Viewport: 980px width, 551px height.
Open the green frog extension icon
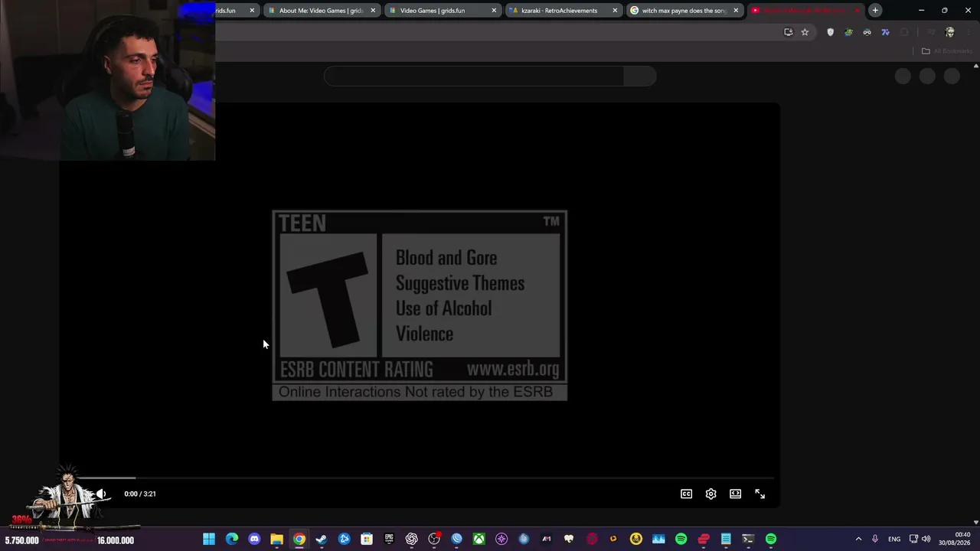[x=848, y=32]
